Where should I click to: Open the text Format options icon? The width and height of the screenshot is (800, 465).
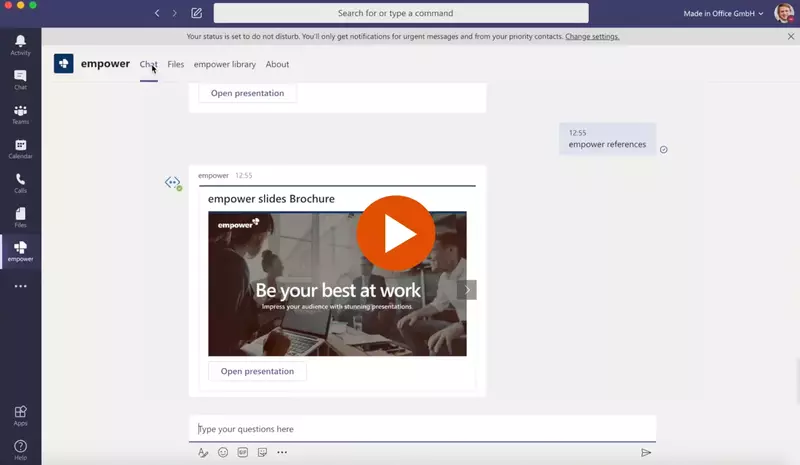(x=203, y=453)
